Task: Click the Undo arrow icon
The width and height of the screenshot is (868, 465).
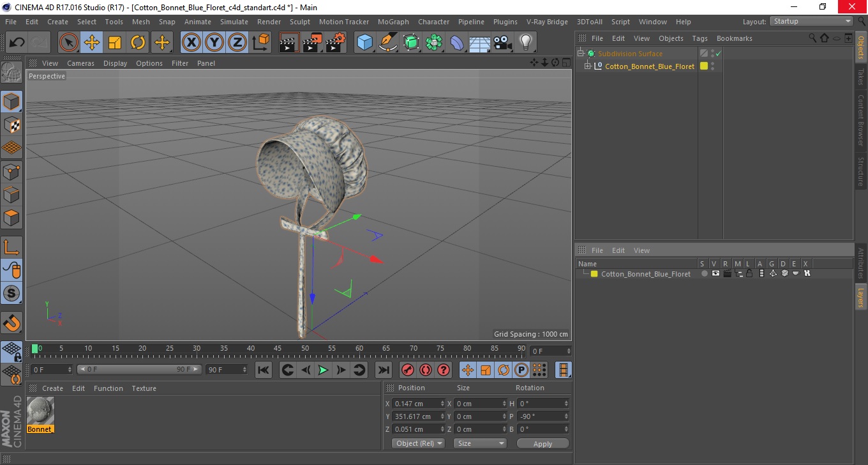Action: click(x=17, y=43)
